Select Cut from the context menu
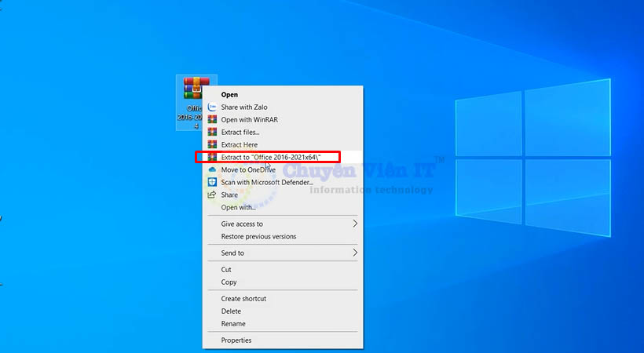644x353 pixels. (226, 269)
